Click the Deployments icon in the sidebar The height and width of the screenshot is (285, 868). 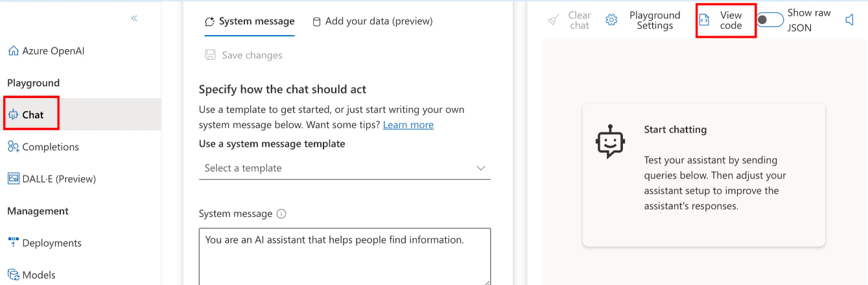pyautogui.click(x=13, y=243)
